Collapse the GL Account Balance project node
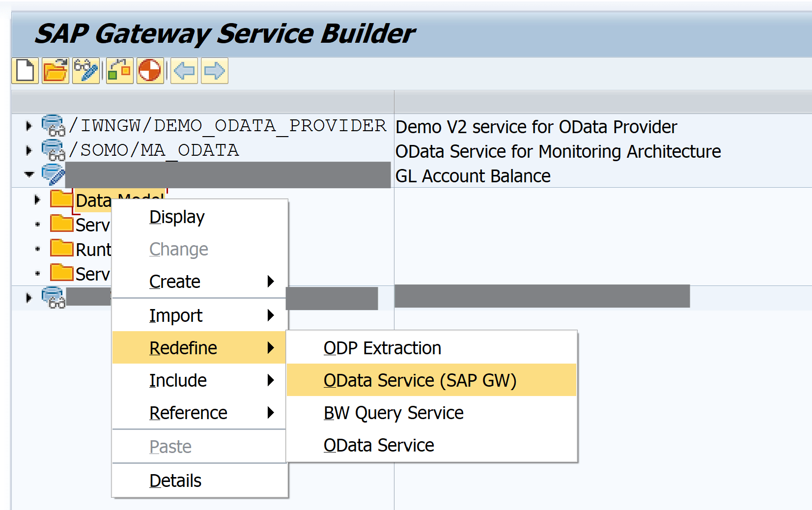Image resolution: width=812 pixels, height=510 pixels. pyautogui.click(x=28, y=174)
